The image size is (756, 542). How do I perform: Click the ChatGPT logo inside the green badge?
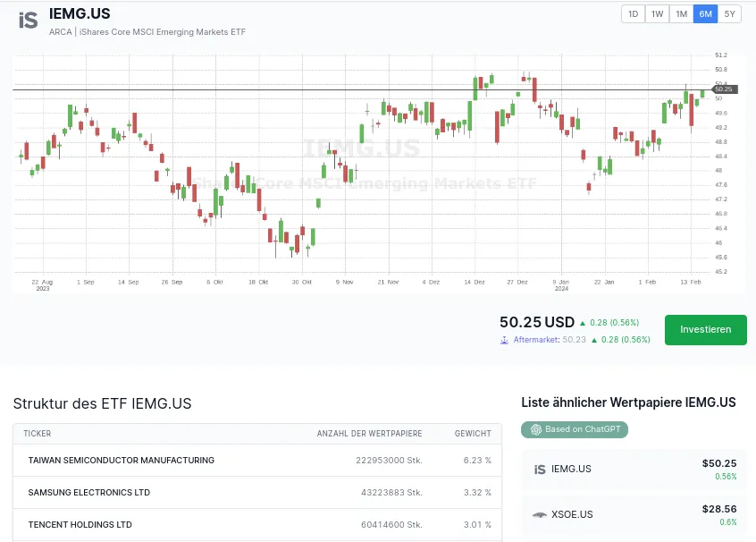coord(536,429)
